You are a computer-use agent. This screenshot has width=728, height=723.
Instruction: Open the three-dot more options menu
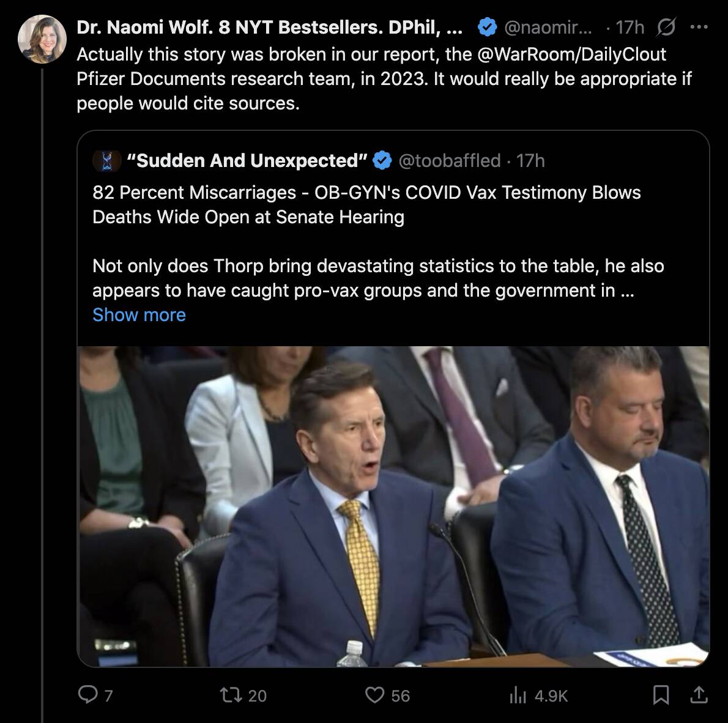(699, 27)
